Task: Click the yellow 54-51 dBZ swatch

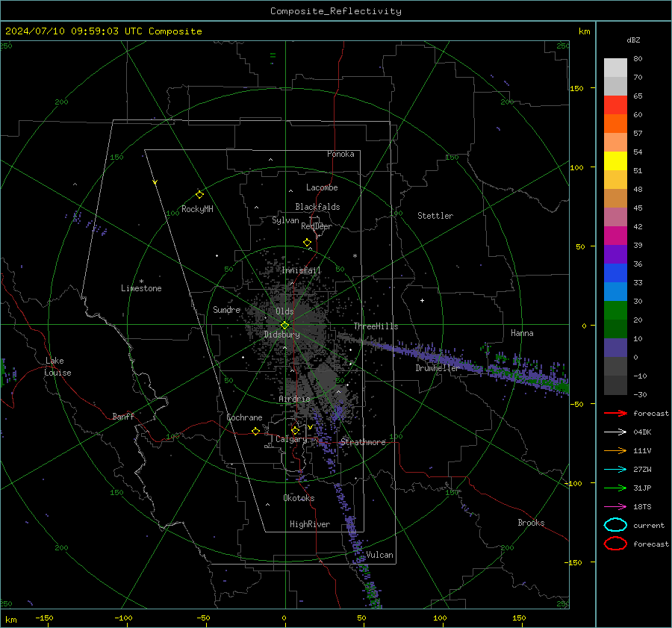Action: [x=615, y=161]
